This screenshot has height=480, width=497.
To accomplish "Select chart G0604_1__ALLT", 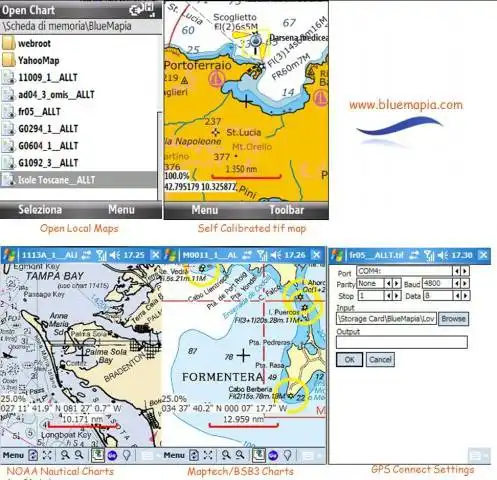I will click(78, 146).
